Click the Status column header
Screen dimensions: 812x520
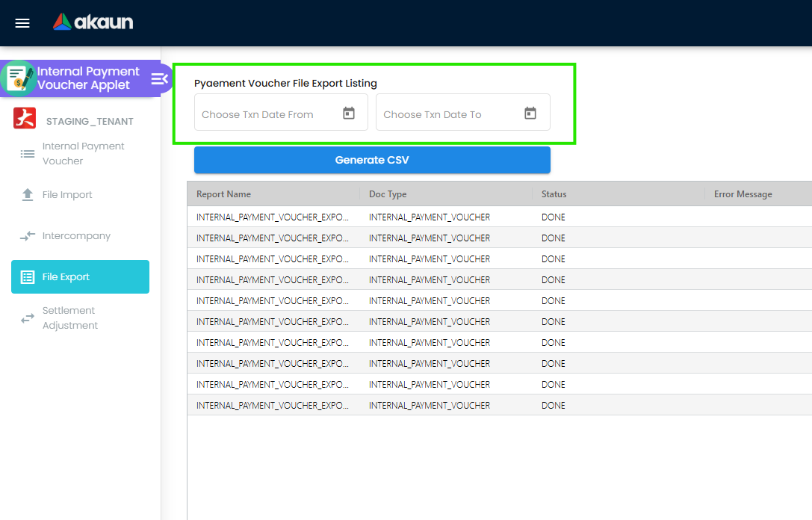pos(554,194)
